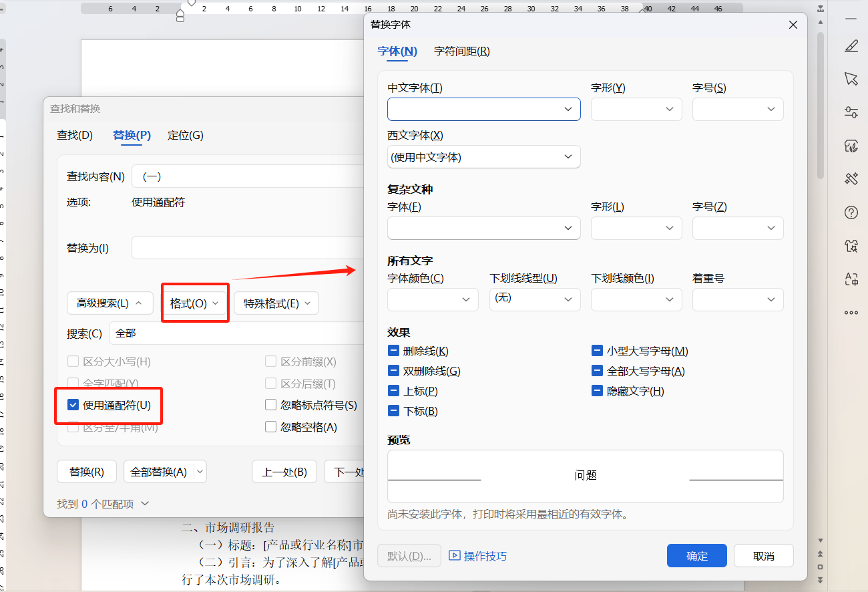The image size is (868, 592).
Task: Enable the 使用通配符 checkbox
Action: click(73, 406)
